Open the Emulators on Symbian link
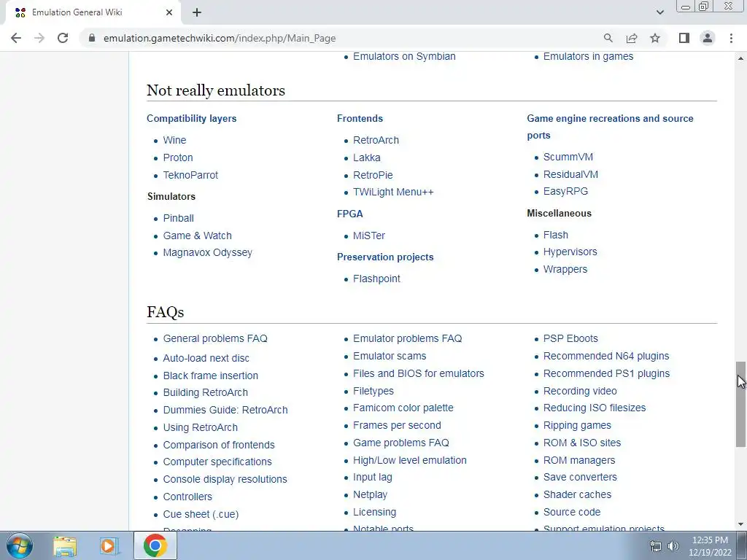747x560 pixels. coord(404,56)
